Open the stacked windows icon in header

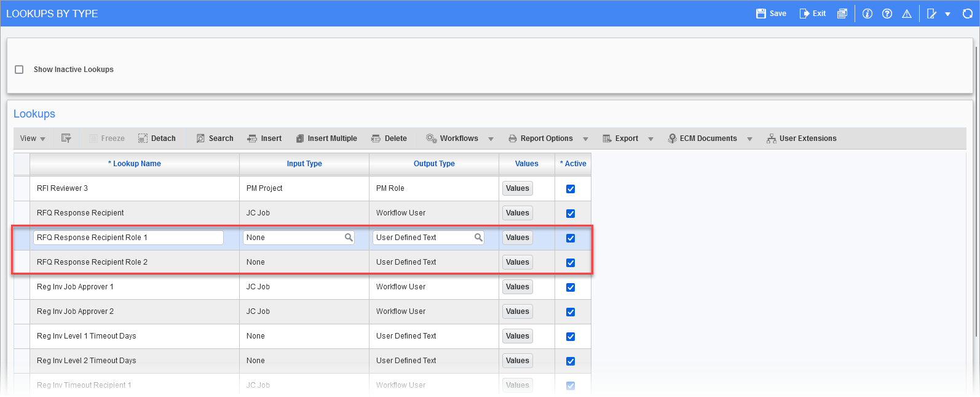point(842,14)
